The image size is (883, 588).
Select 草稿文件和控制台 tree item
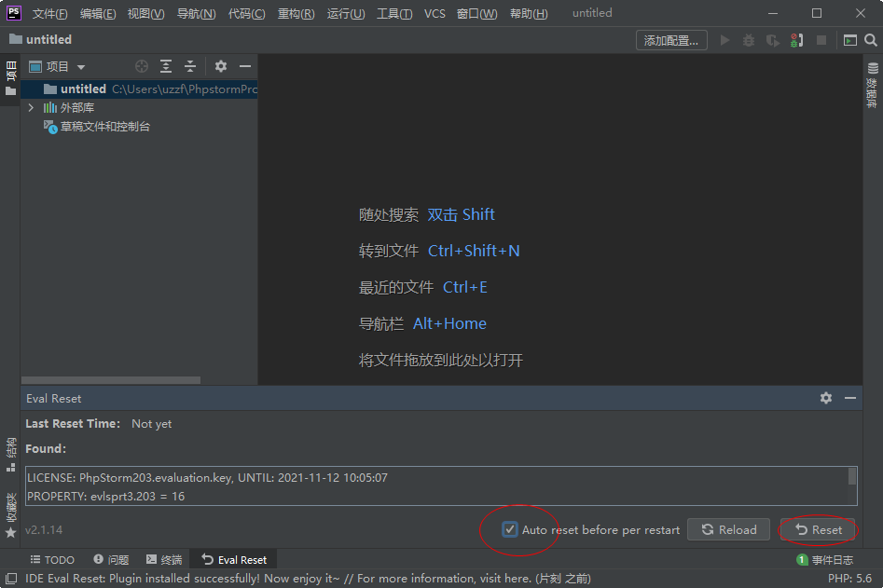(104, 127)
